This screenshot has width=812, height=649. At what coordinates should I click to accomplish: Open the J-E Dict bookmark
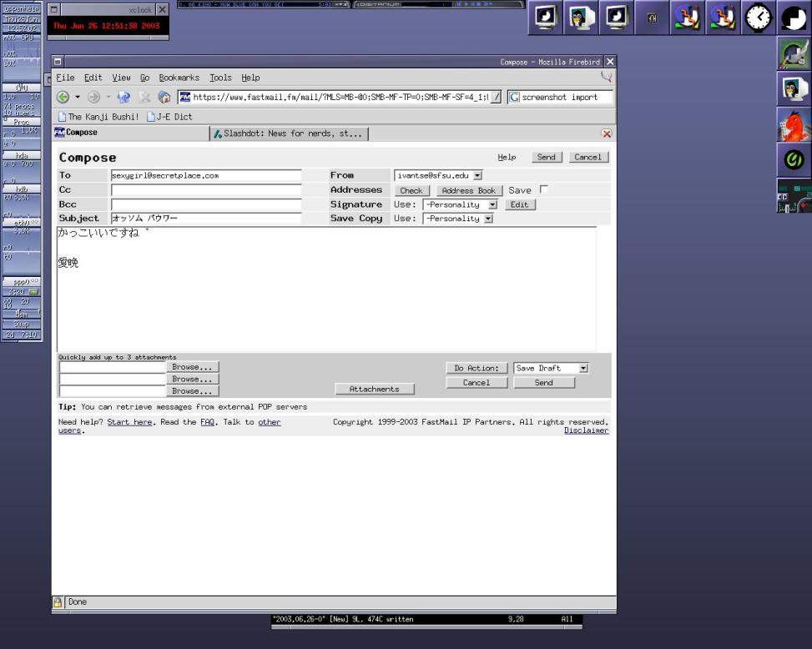(170, 117)
